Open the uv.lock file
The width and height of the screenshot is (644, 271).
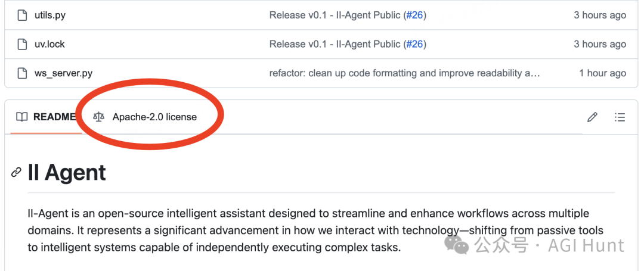point(49,44)
